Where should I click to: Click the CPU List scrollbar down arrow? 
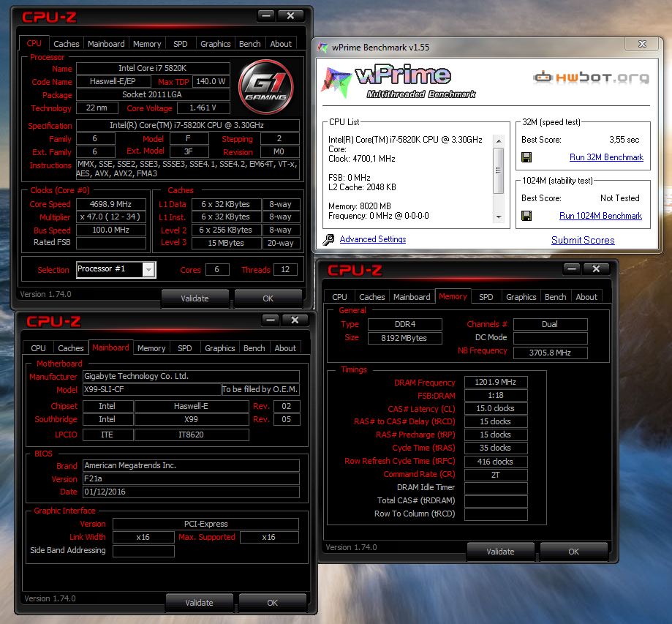(x=499, y=217)
